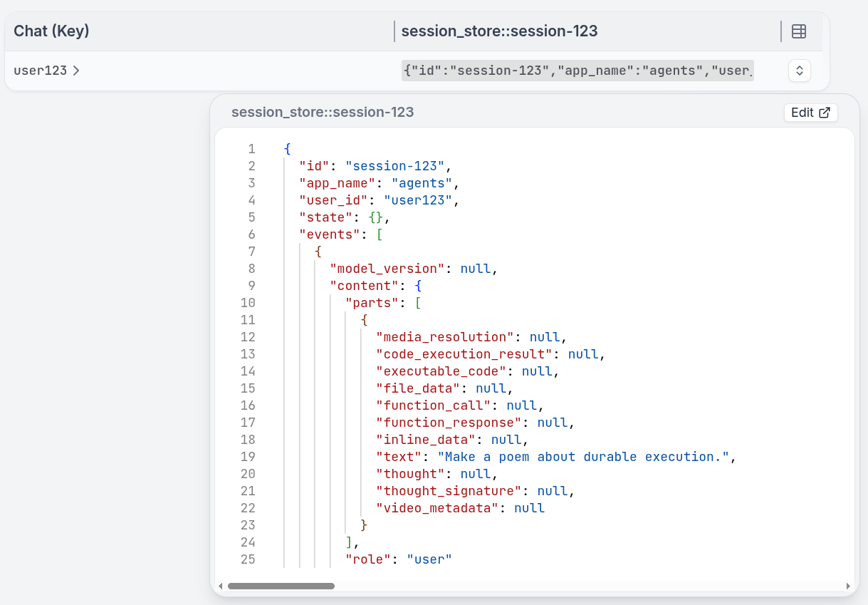The width and height of the screenshot is (868, 605).
Task: Click the "function_response" key
Action: (x=449, y=423)
